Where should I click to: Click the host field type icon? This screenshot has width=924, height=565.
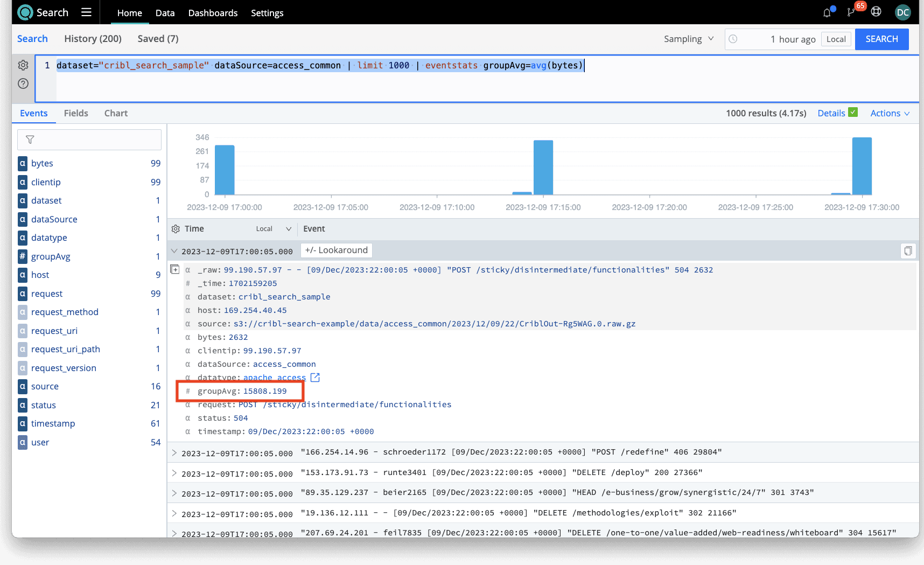[23, 275]
